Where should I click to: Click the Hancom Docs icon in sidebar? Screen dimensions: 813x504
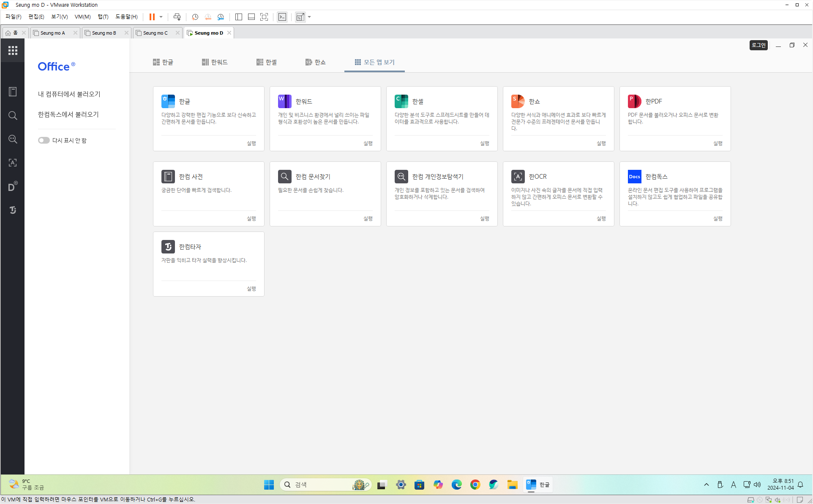[x=13, y=186]
